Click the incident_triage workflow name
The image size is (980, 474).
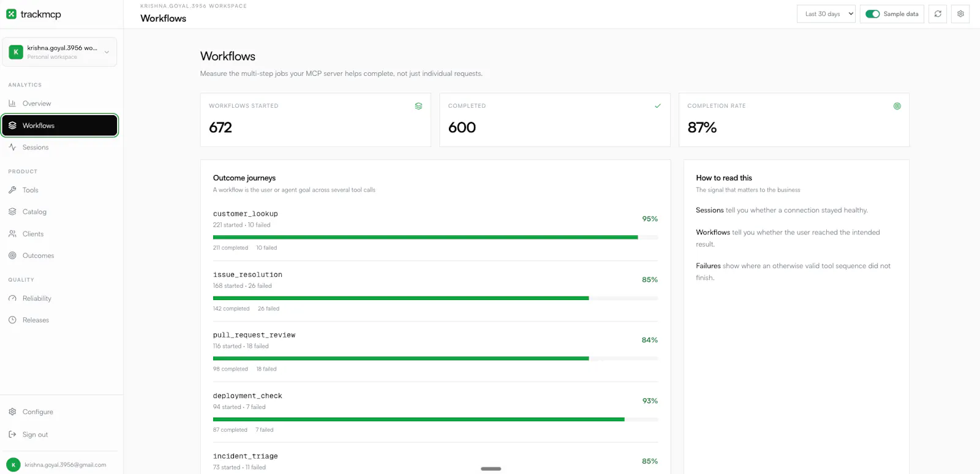point(246,456)
